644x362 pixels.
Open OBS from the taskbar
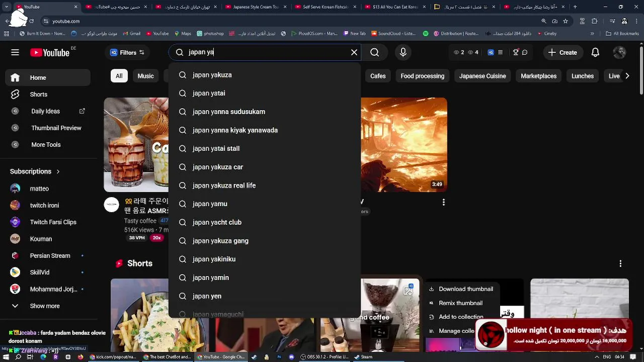324,357
